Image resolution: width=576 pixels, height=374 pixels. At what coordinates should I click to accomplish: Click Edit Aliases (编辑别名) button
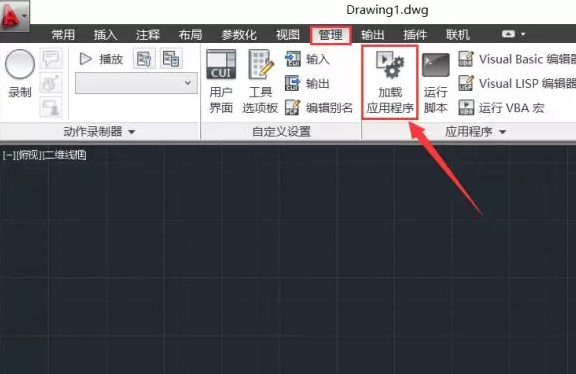point(319,108)
